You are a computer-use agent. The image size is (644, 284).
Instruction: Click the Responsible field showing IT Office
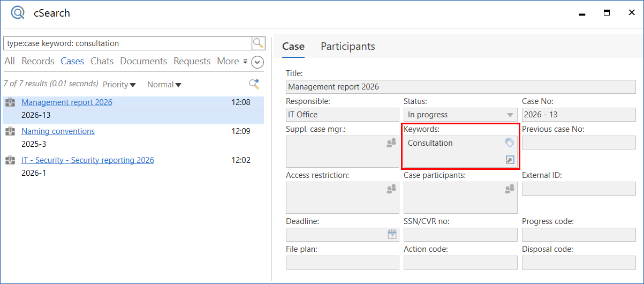click(343, 114)
